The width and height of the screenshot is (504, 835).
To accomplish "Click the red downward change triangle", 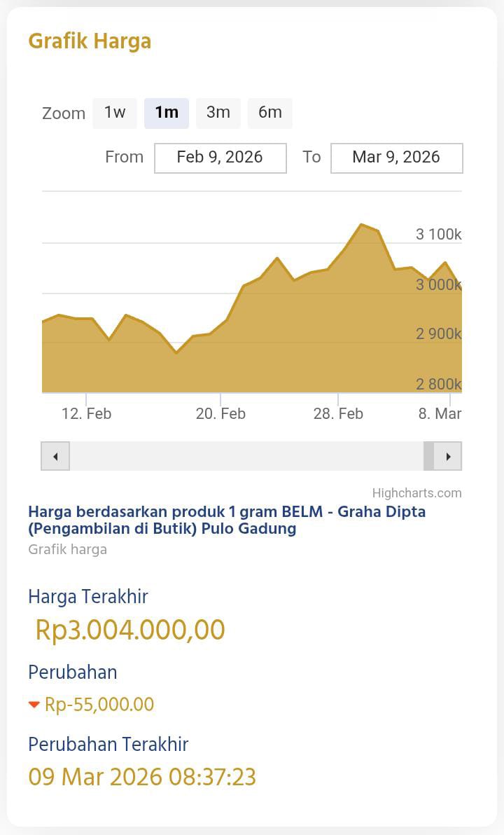I will (34, 705).
